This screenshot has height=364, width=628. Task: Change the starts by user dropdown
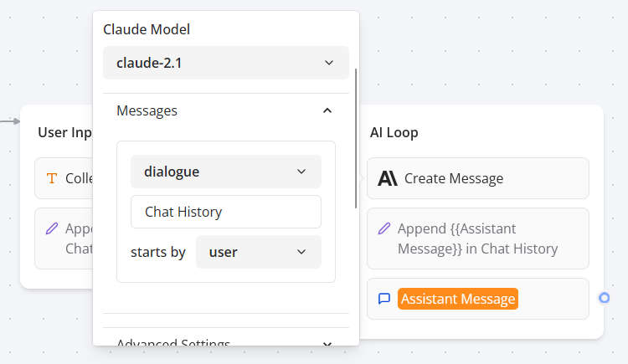pyautogui.click(x=258, y=252)
